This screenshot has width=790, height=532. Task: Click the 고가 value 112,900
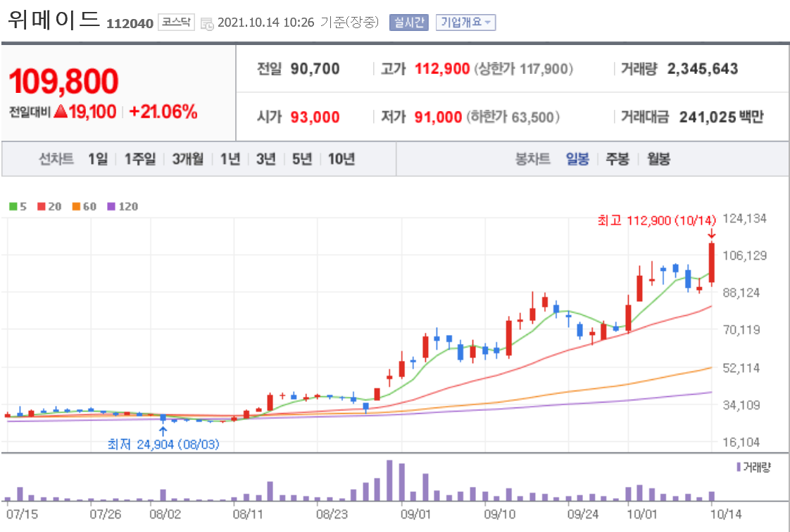click(x=442, y=68)
